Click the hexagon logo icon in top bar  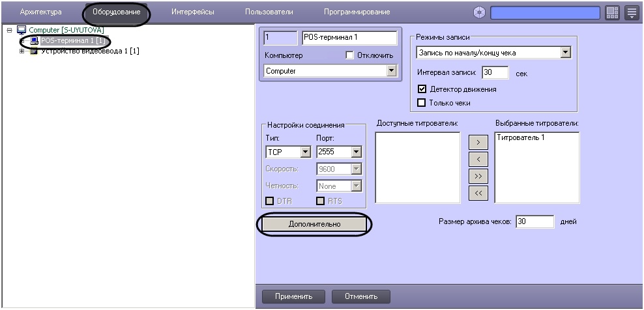480,12
